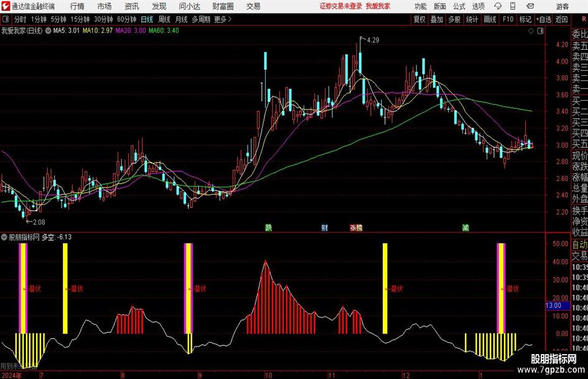Screen dimensions: 588x379
Task: Open the 市场 menu
Action: click(105, 6)
